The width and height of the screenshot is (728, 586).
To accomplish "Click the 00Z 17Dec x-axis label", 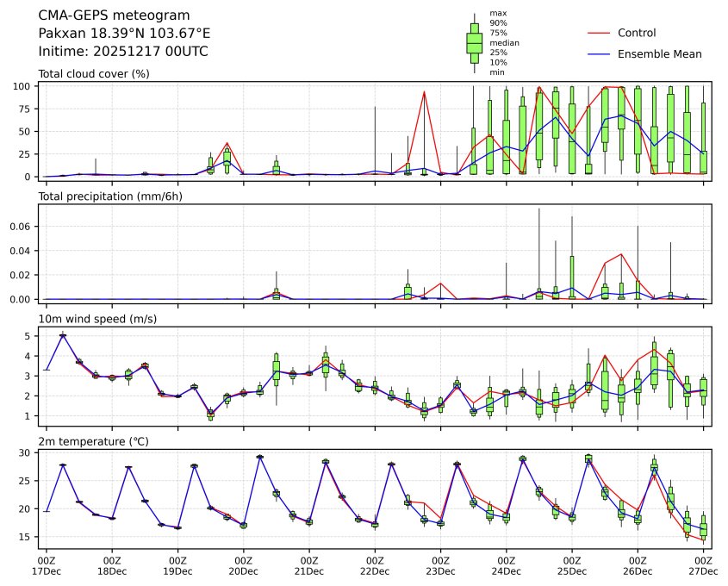I will click(47, 565).
